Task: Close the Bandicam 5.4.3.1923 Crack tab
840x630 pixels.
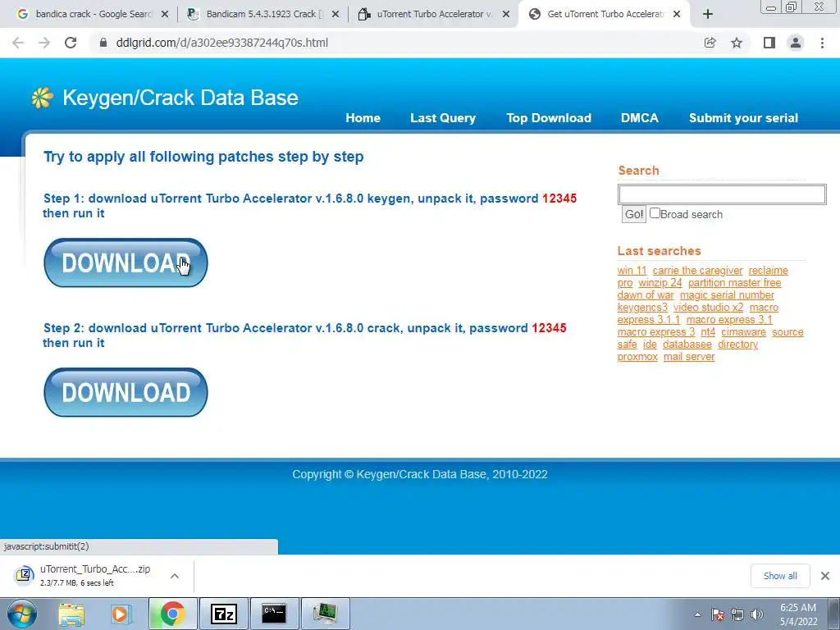Action: [x=336, y=15]
